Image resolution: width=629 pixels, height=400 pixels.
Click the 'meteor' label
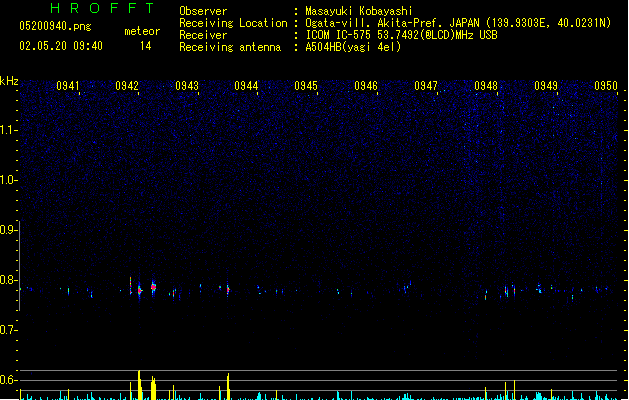pos(142,31)
